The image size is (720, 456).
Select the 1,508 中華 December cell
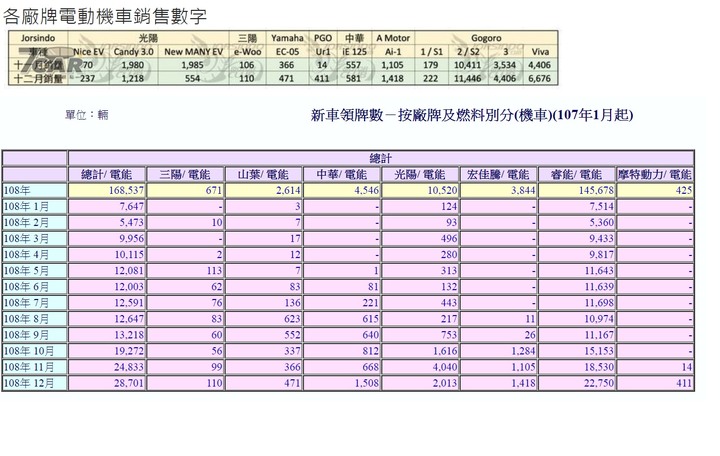pos(342,383)
